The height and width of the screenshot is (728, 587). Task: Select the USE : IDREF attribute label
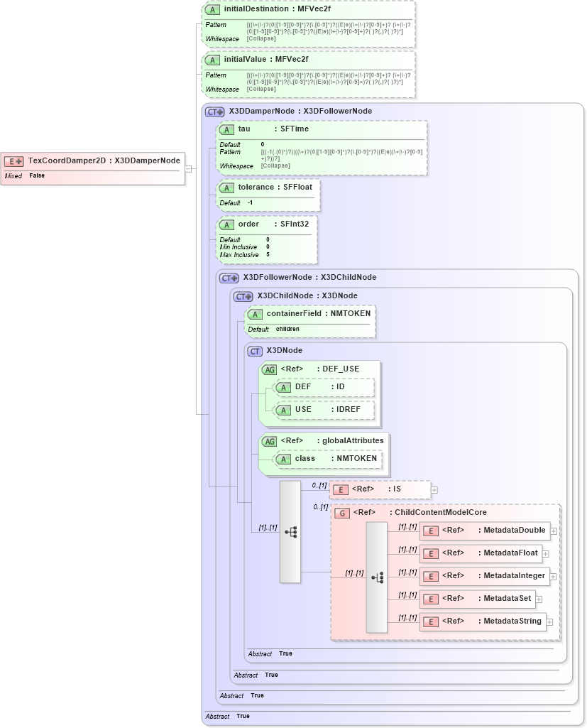pos(328,410)
